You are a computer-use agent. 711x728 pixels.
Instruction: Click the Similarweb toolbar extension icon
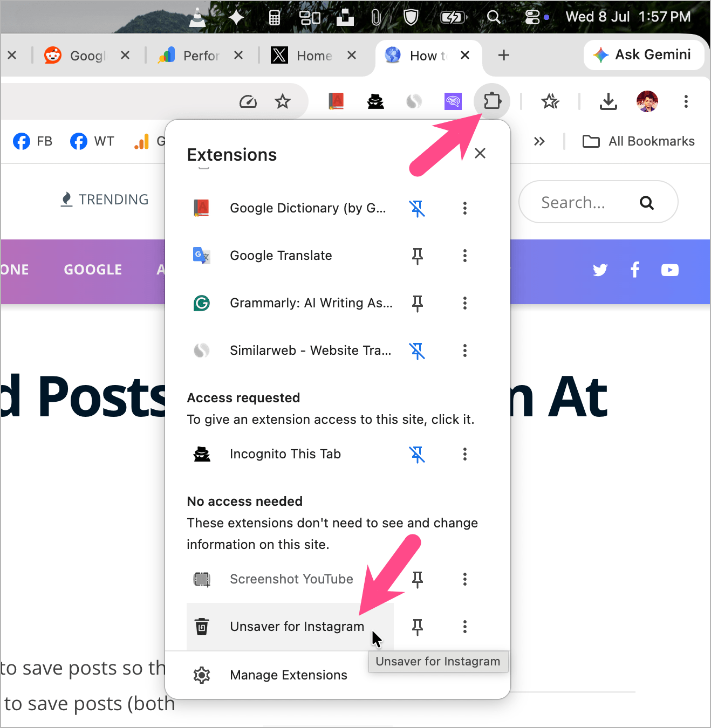(414, 101)
